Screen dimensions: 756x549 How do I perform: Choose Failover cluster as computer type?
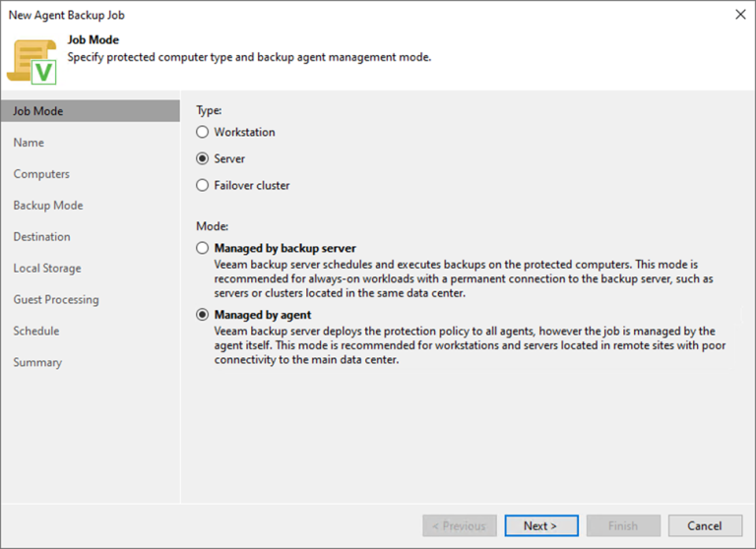coord(203,186)
